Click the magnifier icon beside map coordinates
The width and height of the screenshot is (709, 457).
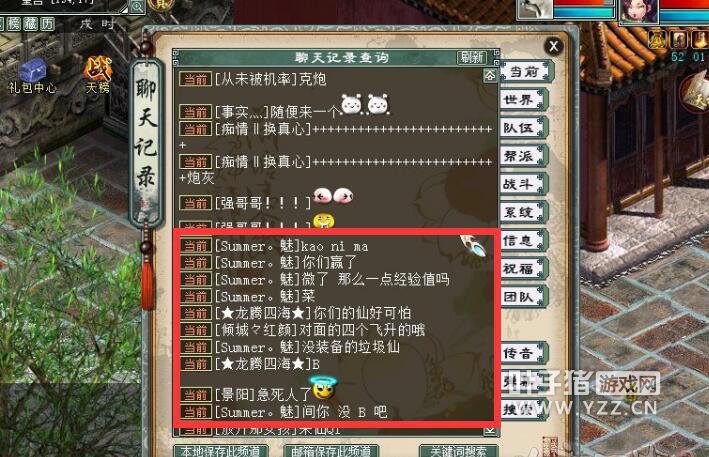click(137, 6)
